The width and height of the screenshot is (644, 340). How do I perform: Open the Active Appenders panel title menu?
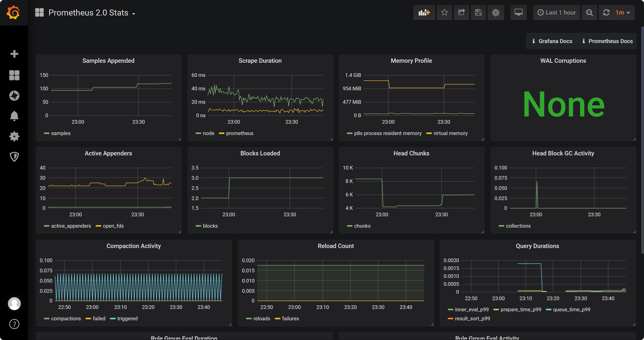pos(108,154)
